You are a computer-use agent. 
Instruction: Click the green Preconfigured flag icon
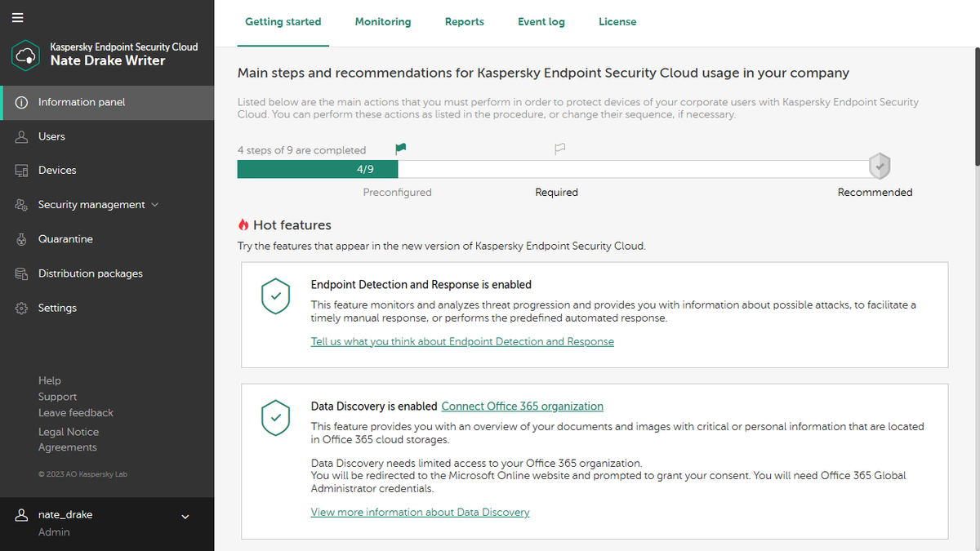pos(400,148)
